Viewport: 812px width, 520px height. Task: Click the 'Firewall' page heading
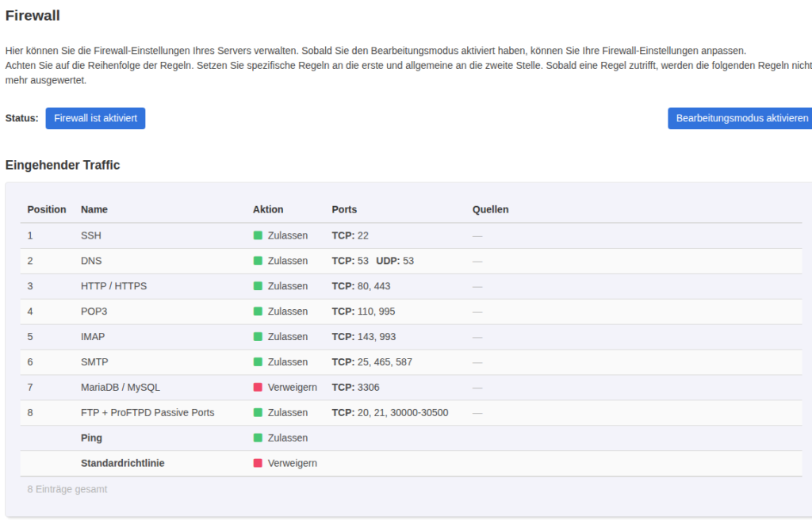(x=33, y=16)
